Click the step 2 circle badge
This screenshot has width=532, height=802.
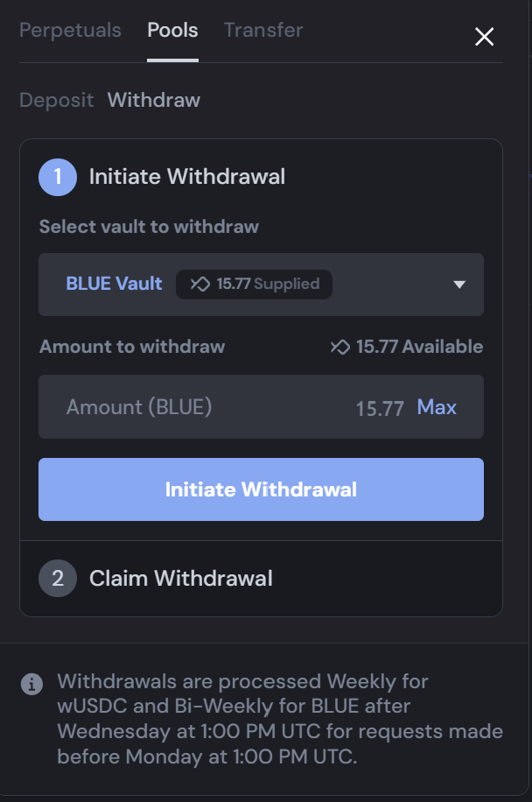click(x=58, y=579)
